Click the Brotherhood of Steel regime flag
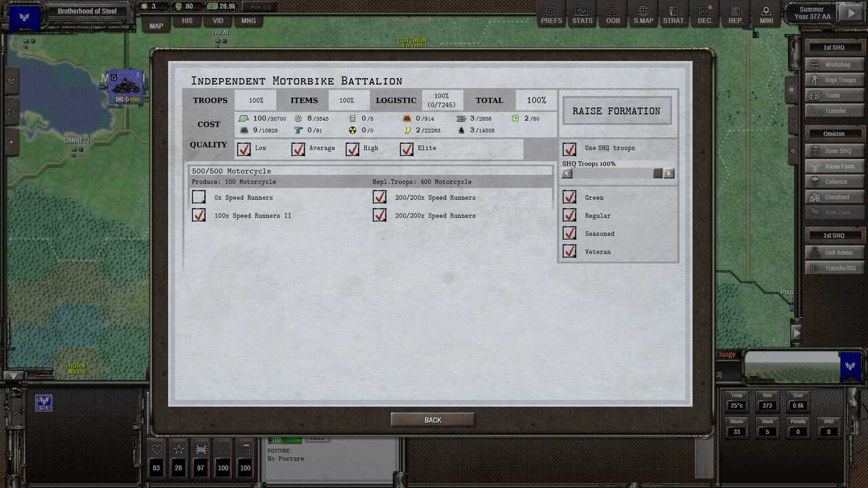Screen dimensions: 868x488 tap(24, 18)
